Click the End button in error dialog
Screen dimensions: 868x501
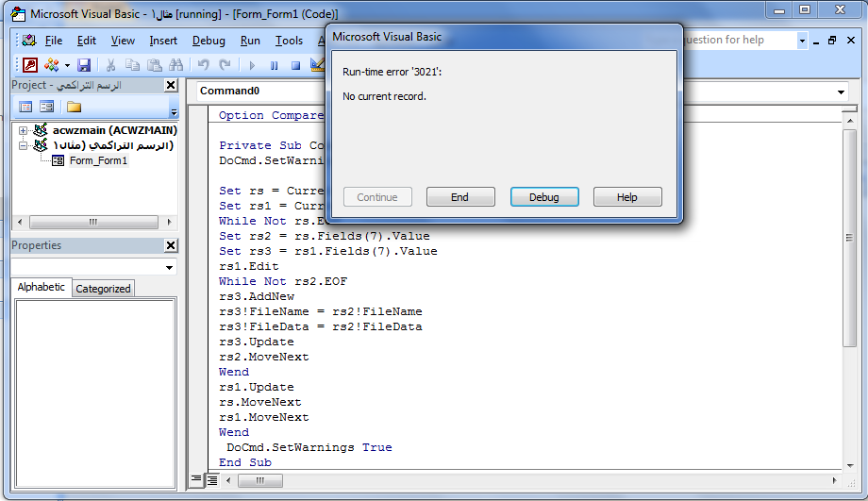pos(460,197)
